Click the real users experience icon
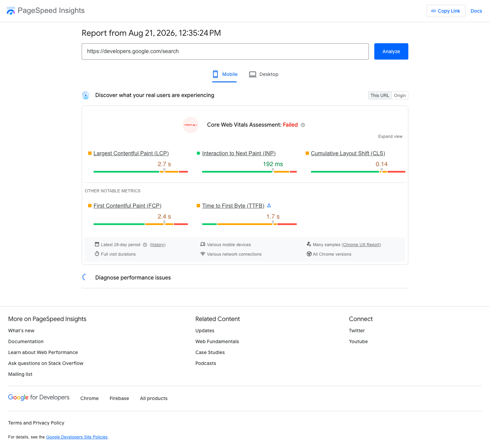Viewport: 490px width, 448px height. (x=86, y=95)
